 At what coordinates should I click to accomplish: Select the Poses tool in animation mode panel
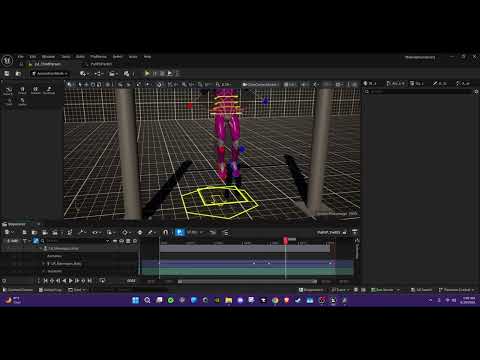point(22,91)
